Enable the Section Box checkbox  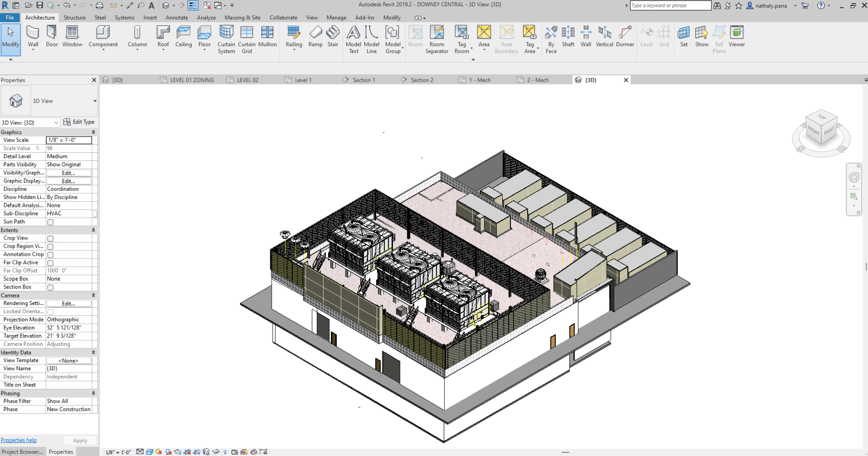tap(51, 287)
